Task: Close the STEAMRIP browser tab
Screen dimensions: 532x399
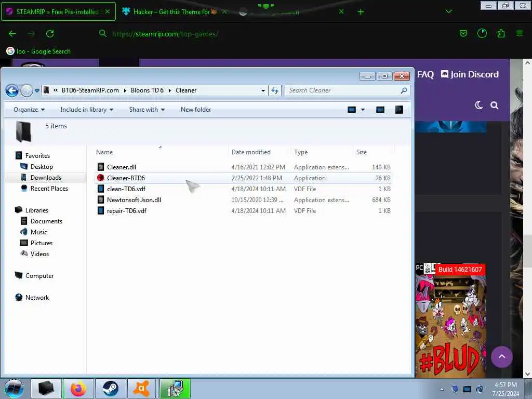Action: 108,11
